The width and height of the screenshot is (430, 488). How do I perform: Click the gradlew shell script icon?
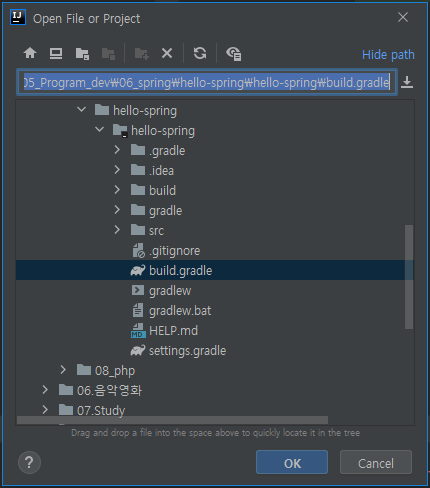pyautogui.click(x=138, y=290)
